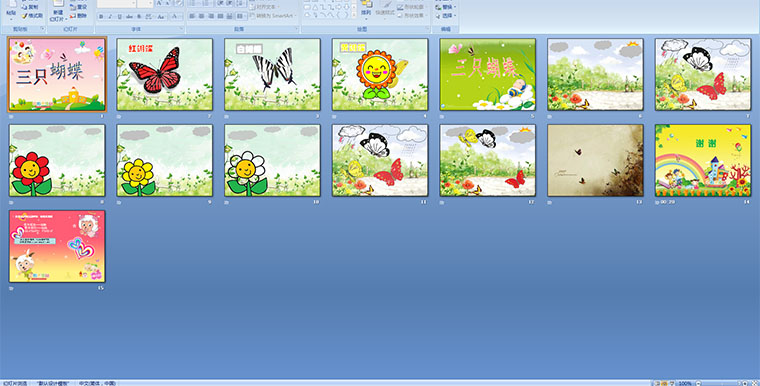Click the zoom slider in status bar
760x386 pixels.
click(x=721, y=384)
